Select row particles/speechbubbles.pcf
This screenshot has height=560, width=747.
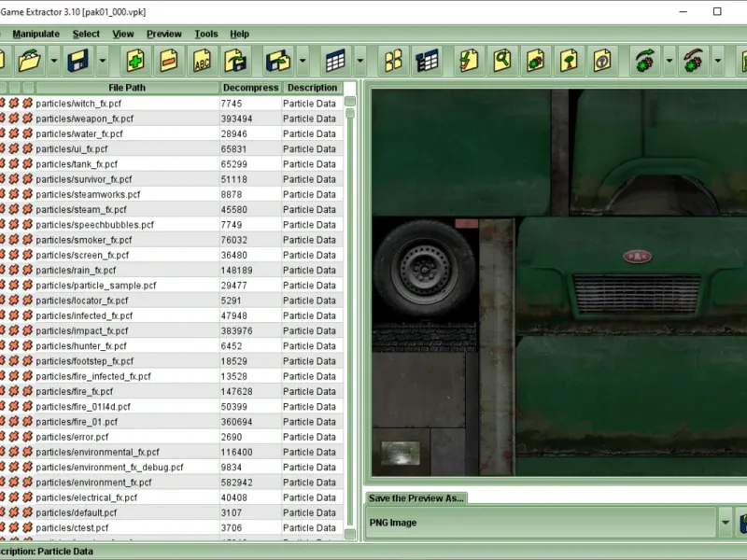click(x=171, y=225)
